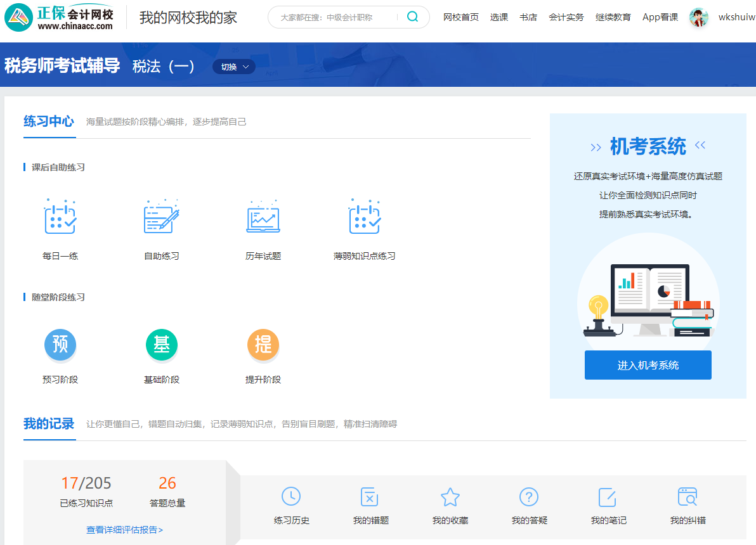Open 我的笔记 notes icon

coord(608,497)
